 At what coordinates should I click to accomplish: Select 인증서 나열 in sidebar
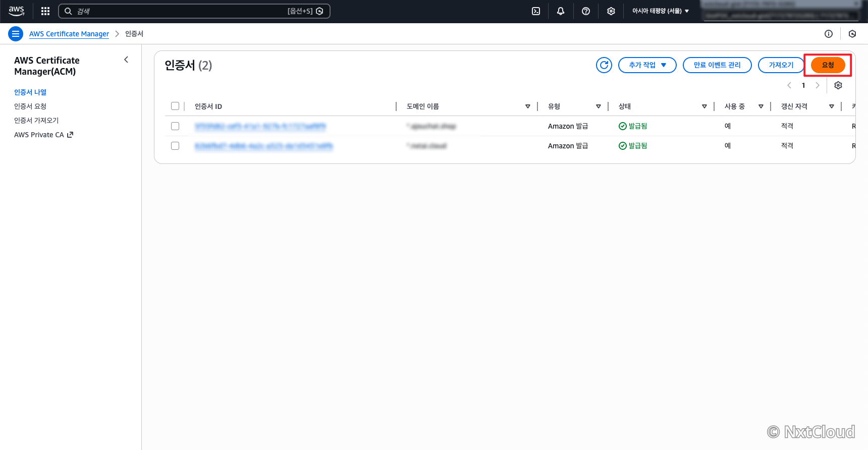[x=30, y=92]
